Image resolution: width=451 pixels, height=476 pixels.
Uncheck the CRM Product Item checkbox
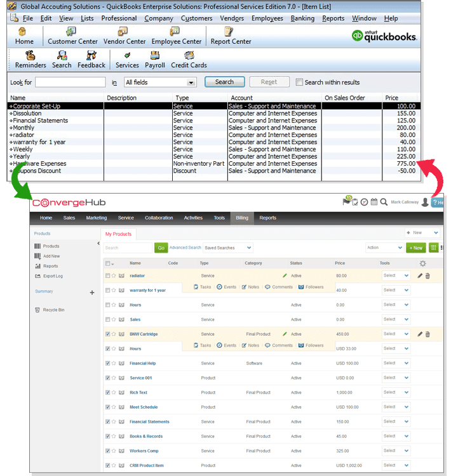pos(107,465)
